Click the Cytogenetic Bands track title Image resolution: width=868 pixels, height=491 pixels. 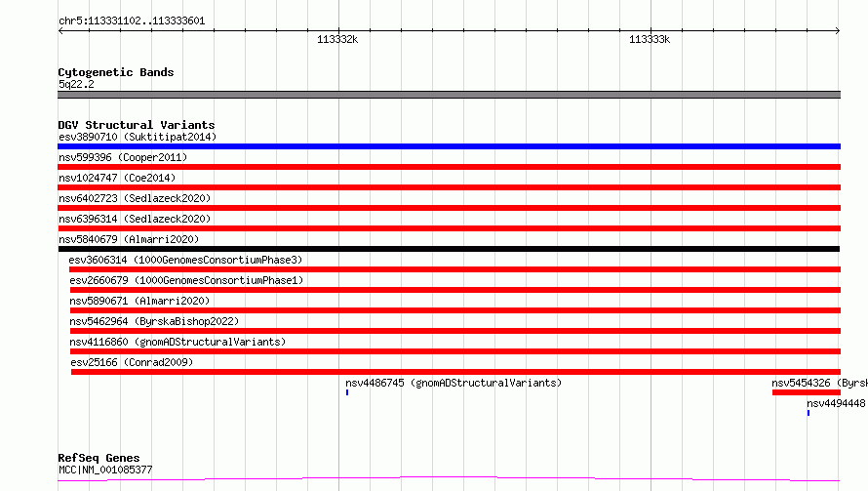(116, 72)
